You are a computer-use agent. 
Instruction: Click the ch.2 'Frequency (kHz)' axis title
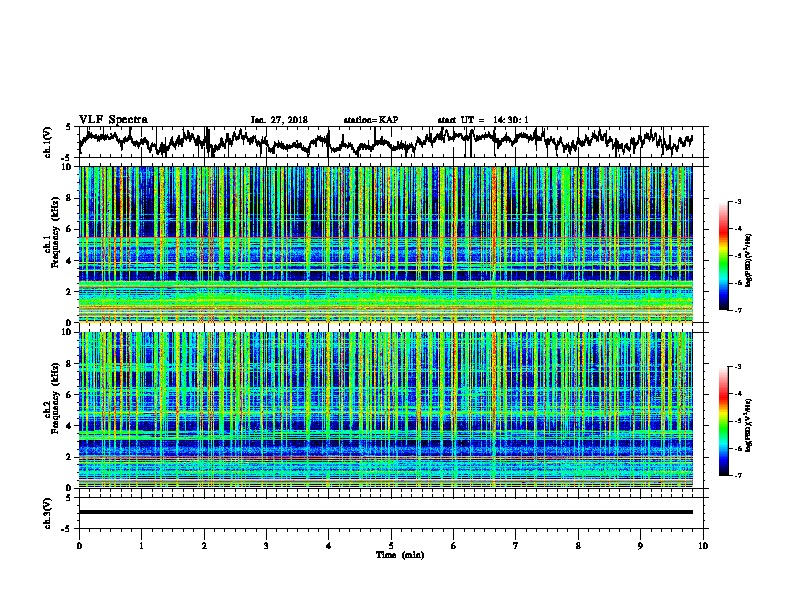(55, 398)
